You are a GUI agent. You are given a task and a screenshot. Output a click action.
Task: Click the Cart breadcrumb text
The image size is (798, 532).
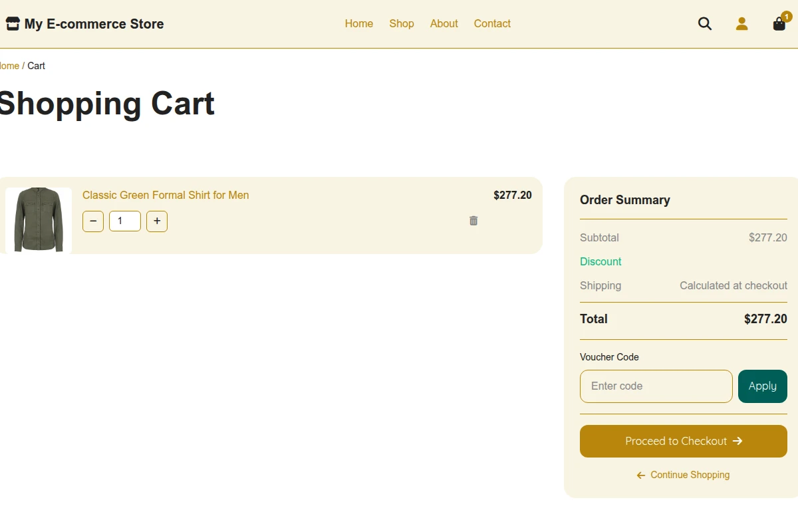[x=37, y=66]
